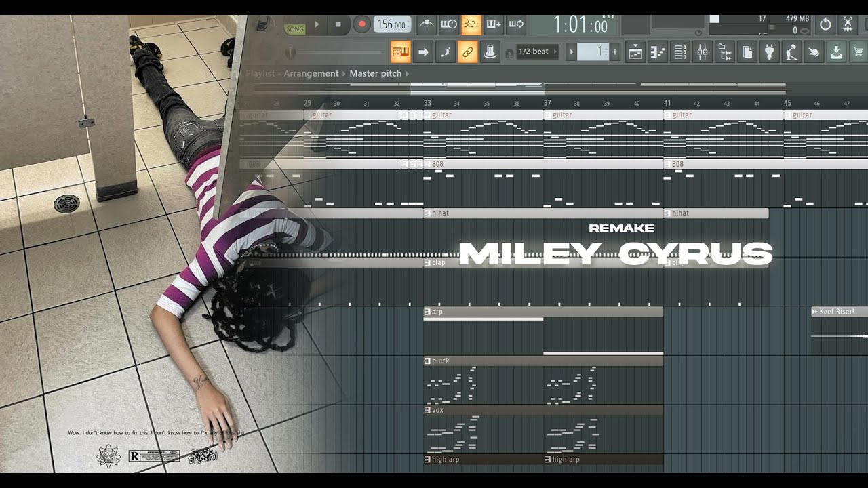Open the 1/2 beat snap dropdown
This screenshot has width=868, height=488.
(x=538, y=52)
